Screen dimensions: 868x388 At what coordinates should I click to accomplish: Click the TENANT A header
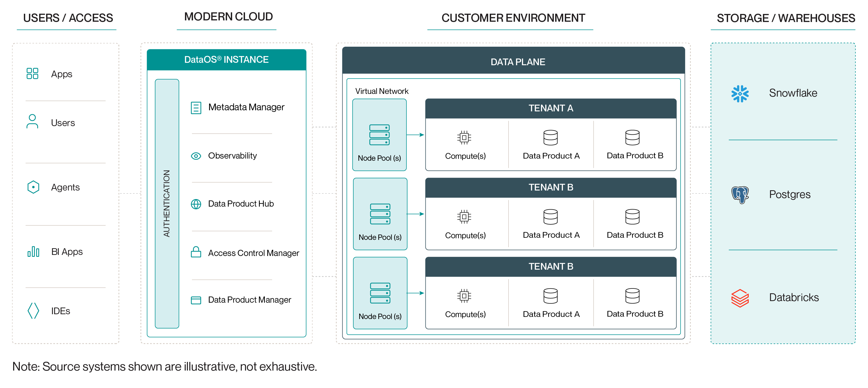(551, 108)
